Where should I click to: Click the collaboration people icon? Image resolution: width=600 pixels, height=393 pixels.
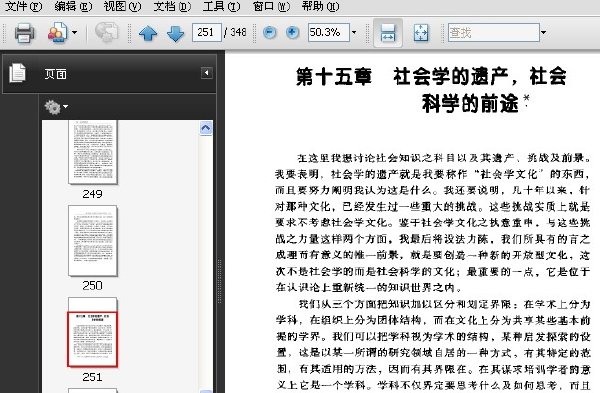(x=57, y=33)
